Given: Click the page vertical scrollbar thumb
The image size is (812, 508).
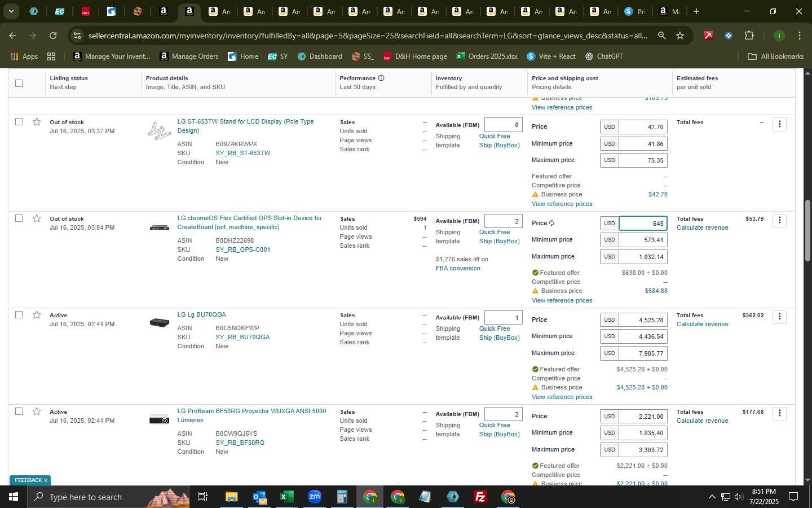Looking at the screenshot, I should pyautogui.click(x=807, y=230).
